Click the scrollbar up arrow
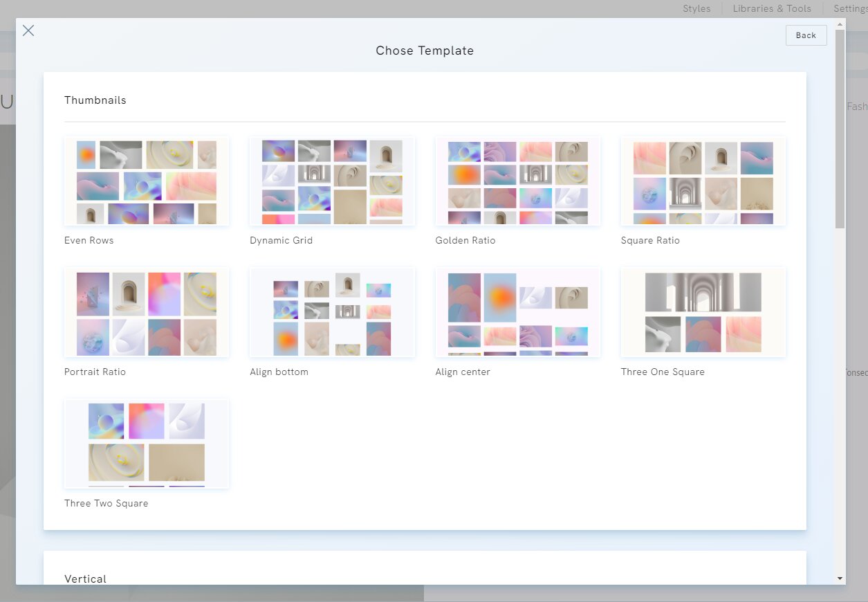Viewport: 868px width, 602px height. tap(840, 24)
